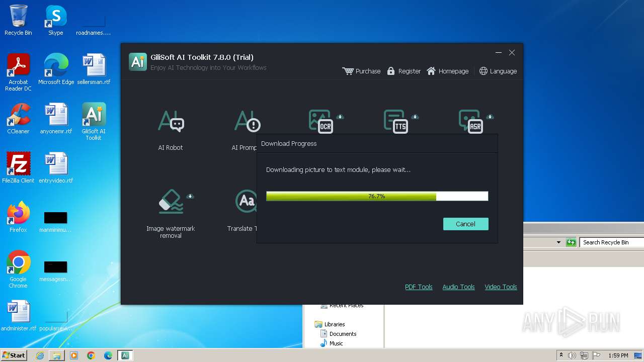
Task: Click the download progress bar
Action: [x=377, y=196]
